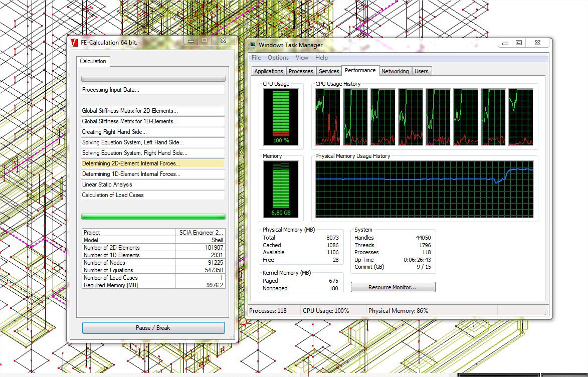
Task: Close the Windows Task Manager window
Action: [537, 43]
